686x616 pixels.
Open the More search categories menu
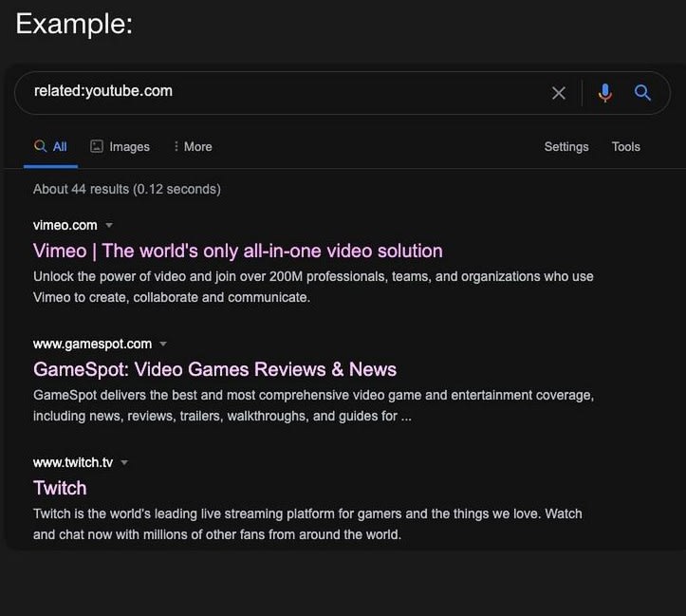[x=193, y=146]
